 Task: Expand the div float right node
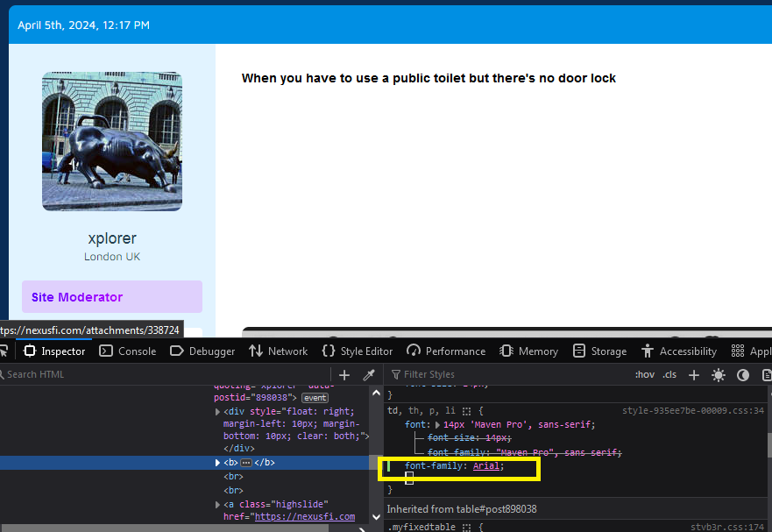(x=217, y=411)
